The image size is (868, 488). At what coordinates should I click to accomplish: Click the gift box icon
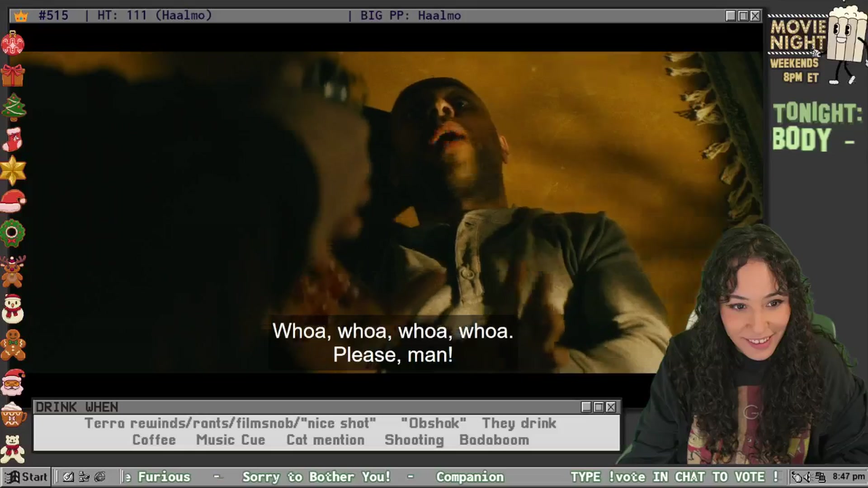coord(13,75)
